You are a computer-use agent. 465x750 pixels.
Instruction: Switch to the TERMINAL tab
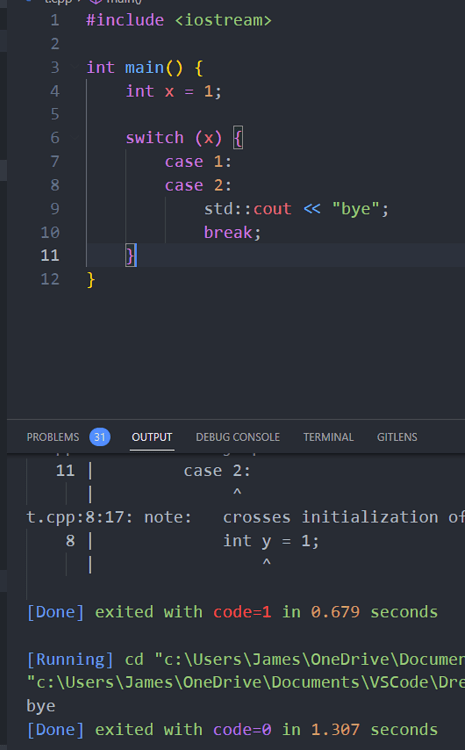[328, 437]
